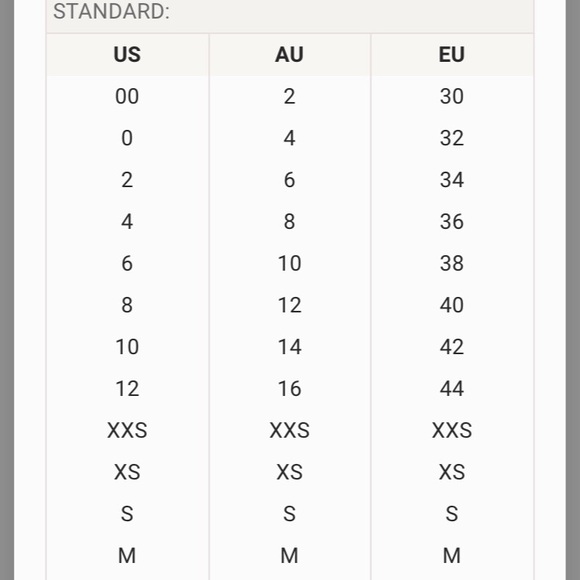
Task: Select EU size 40 value
Action: 452,305
